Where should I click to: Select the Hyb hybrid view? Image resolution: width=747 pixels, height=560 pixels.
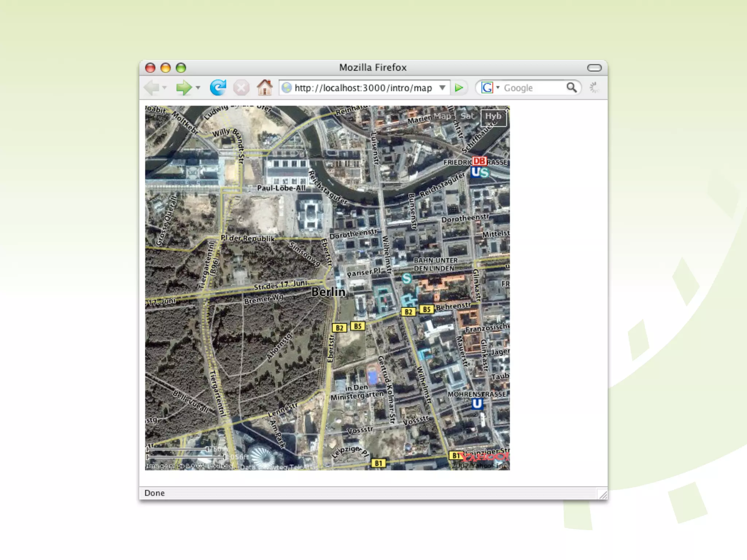[x=493, y=117]
